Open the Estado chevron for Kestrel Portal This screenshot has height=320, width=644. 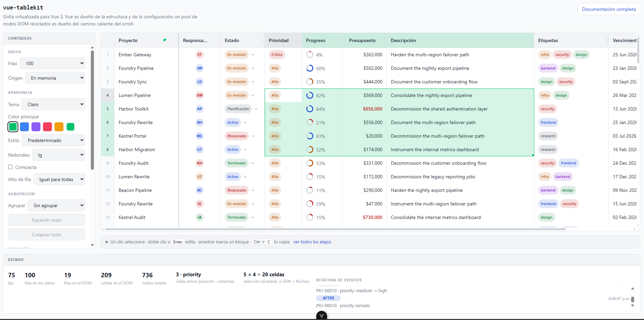coord(253,136)
